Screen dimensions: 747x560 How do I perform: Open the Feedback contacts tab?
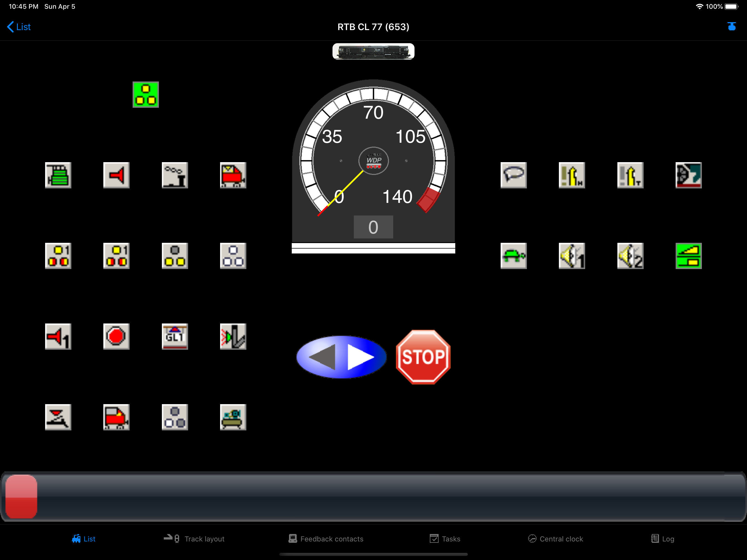click(x=326, y=539)
